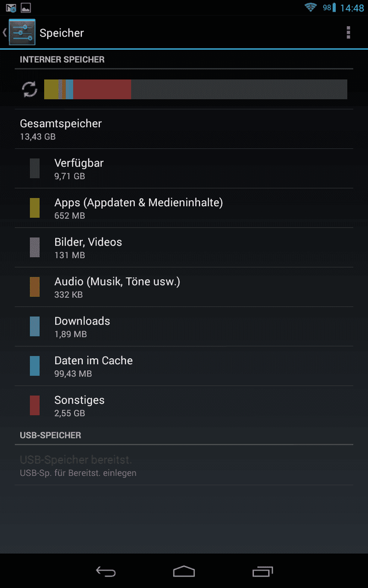The height and width of the screenshot is (588, 368).
Task: Open Bilder, Videos storage entry
Action: click(x=184, y=248)
